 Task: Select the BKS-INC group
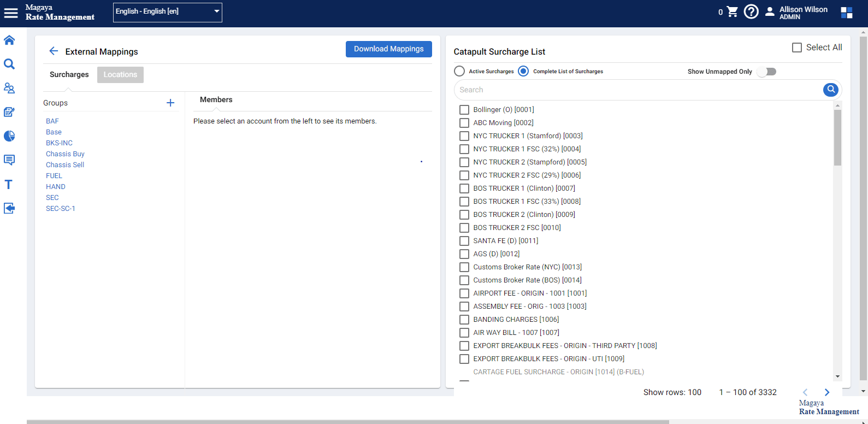tap(59, 143)
